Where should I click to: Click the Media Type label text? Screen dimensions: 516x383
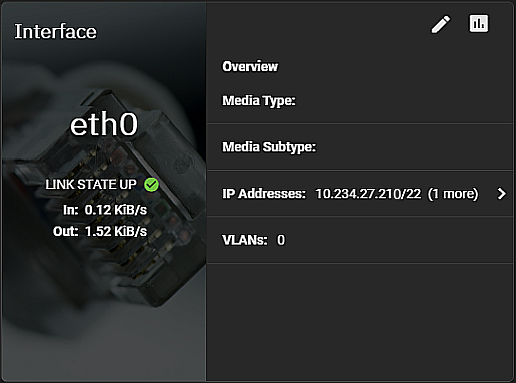pos(259,101)
